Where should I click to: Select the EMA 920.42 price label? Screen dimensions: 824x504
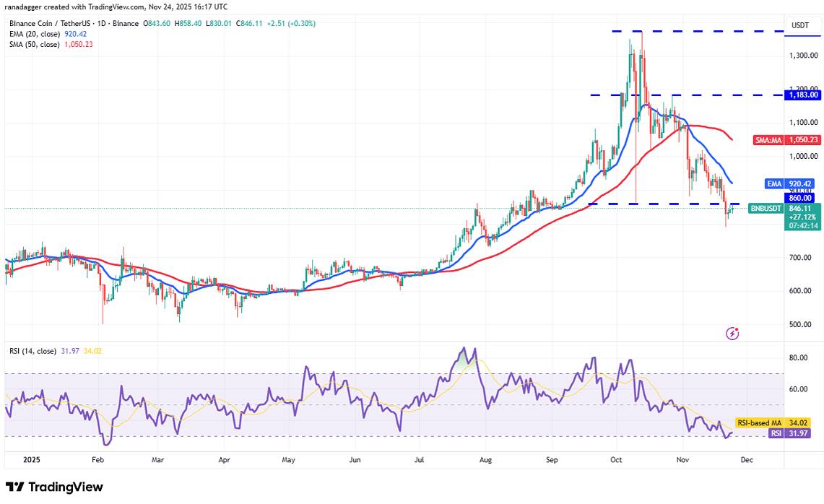click(801, 184)
